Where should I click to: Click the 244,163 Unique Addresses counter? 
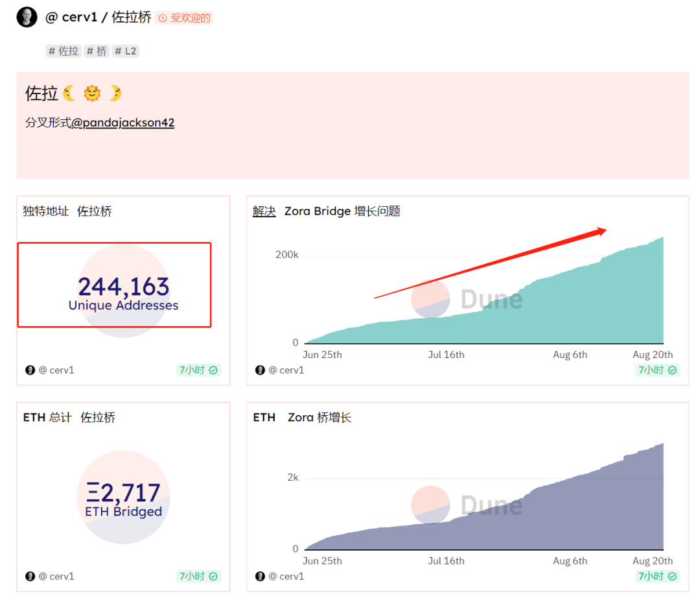[123, 293]
